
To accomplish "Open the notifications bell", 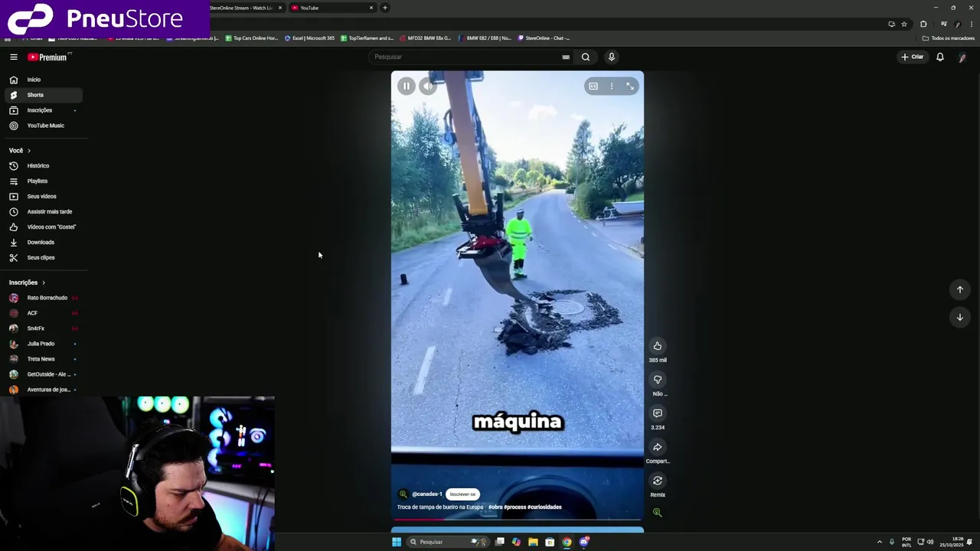I will pos(940,57).
